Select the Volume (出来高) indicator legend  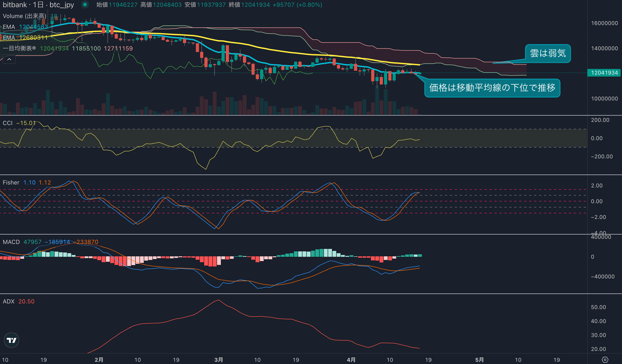click(x=24, y=16)
